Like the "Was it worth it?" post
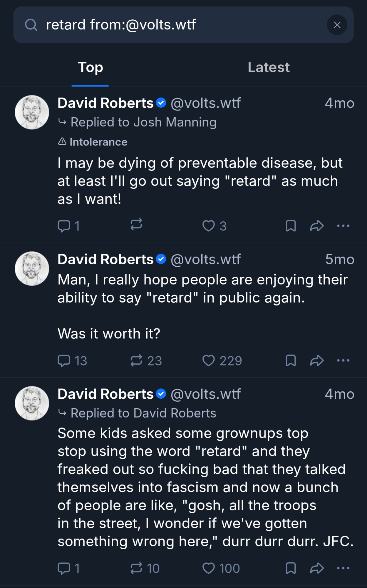 [209, 361]
